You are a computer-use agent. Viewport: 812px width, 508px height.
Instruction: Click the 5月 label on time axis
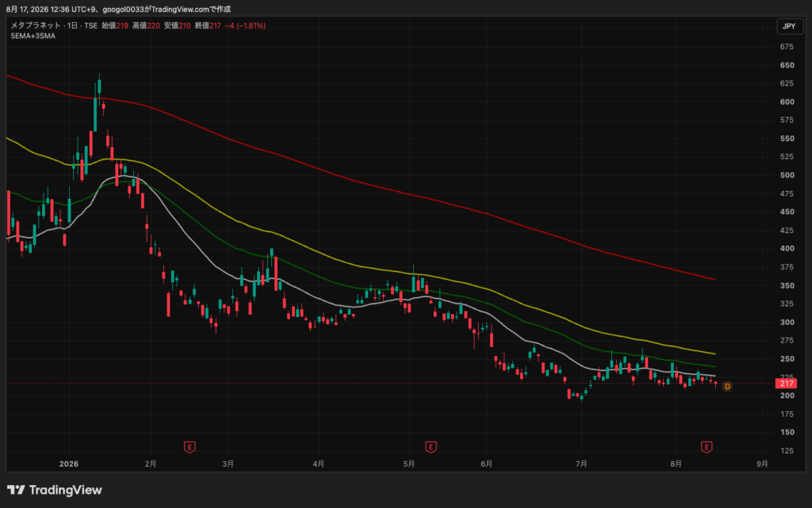pos(409,464)
